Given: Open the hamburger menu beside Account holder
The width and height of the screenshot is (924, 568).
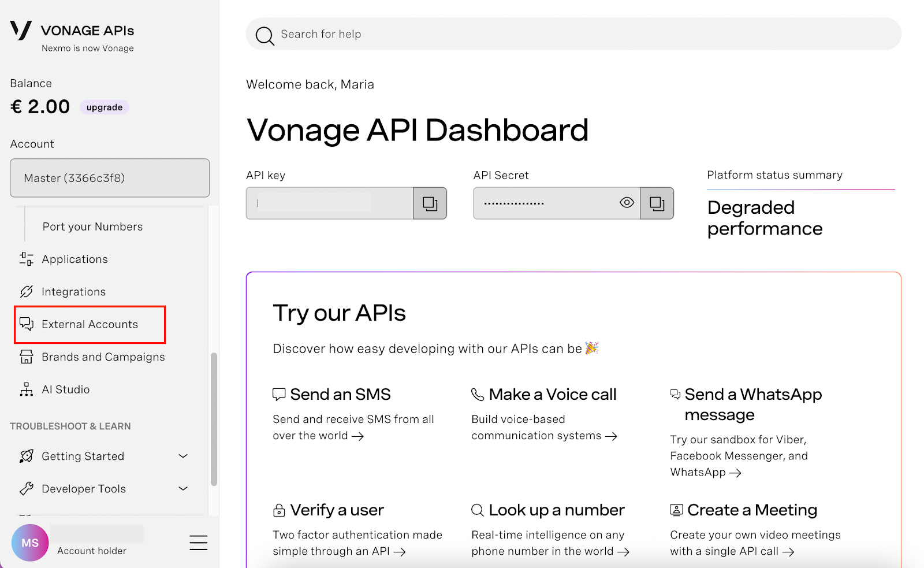Looking at the screenshot, I should [198, 543].
